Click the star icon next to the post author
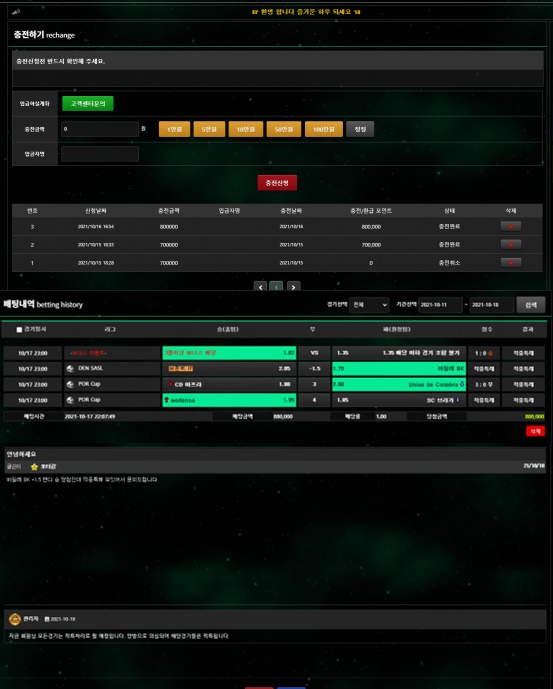Screen dimensions: 553x689 (34, 467)
